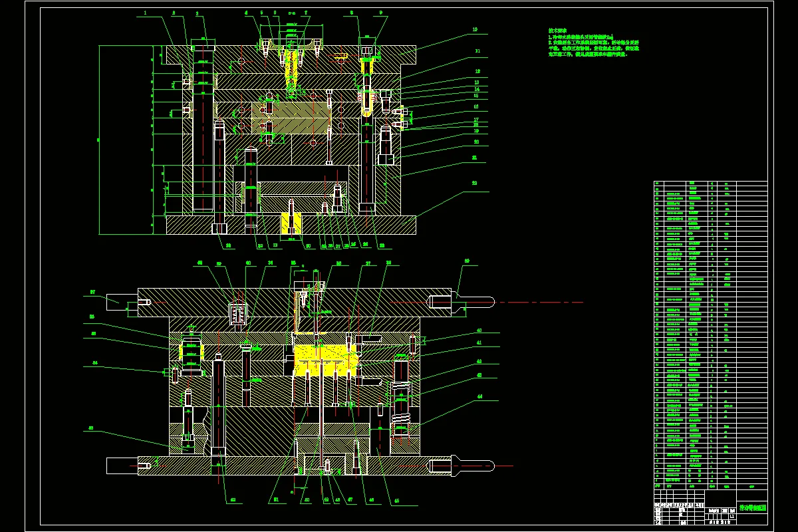
Task: Select callout label 5 in top view
Action: click(x=261, y=13)
